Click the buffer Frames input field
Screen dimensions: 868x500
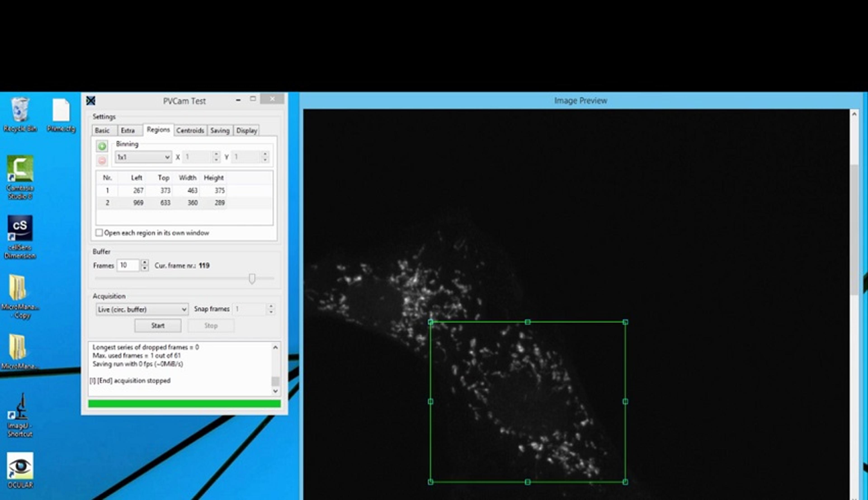[x=128, y=265]
